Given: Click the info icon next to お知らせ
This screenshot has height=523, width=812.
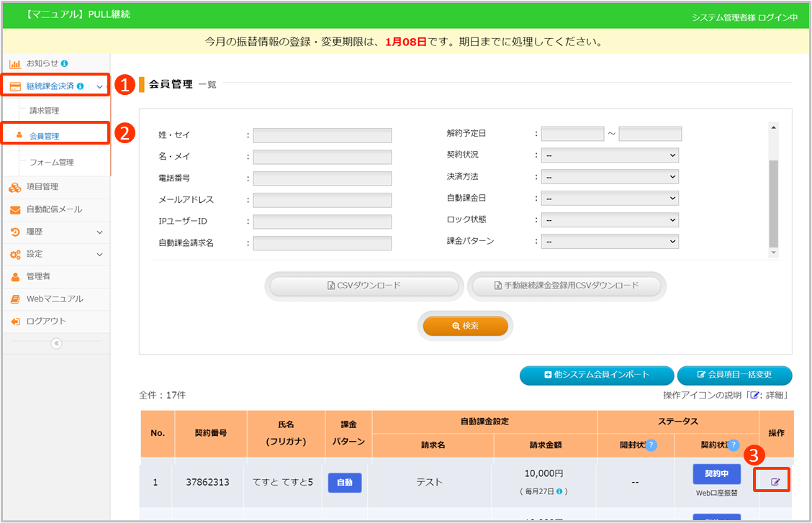Looking at the screenshot, I should [65, 63].
